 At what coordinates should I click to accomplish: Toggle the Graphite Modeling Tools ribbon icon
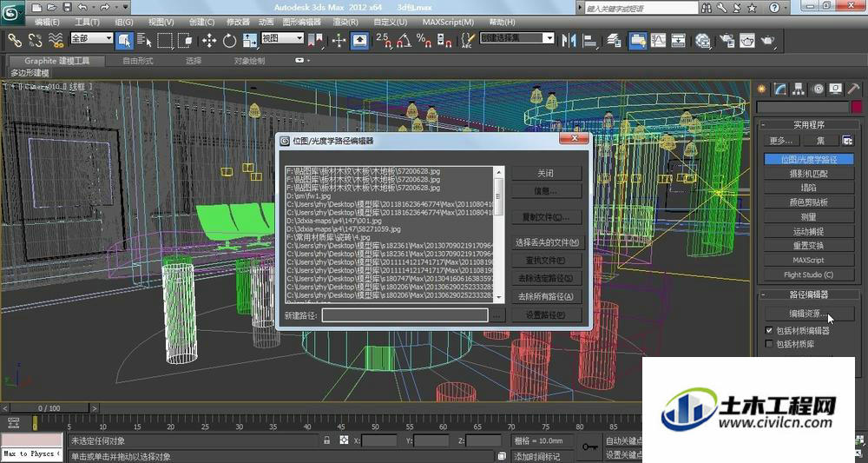[637, 41]
